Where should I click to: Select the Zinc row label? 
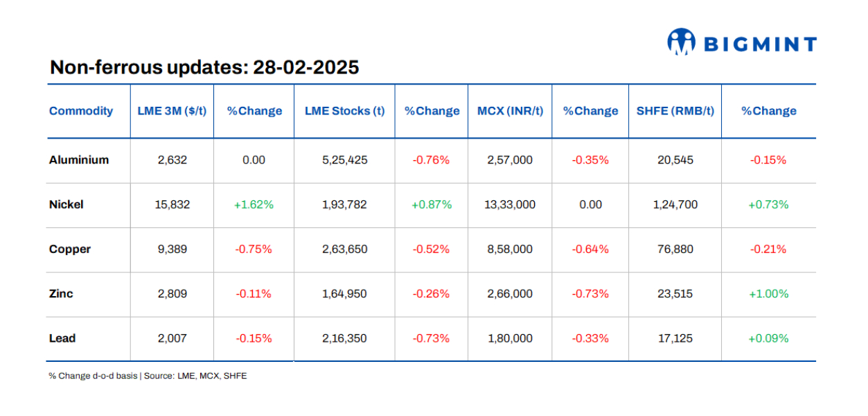tap(61, 294)
